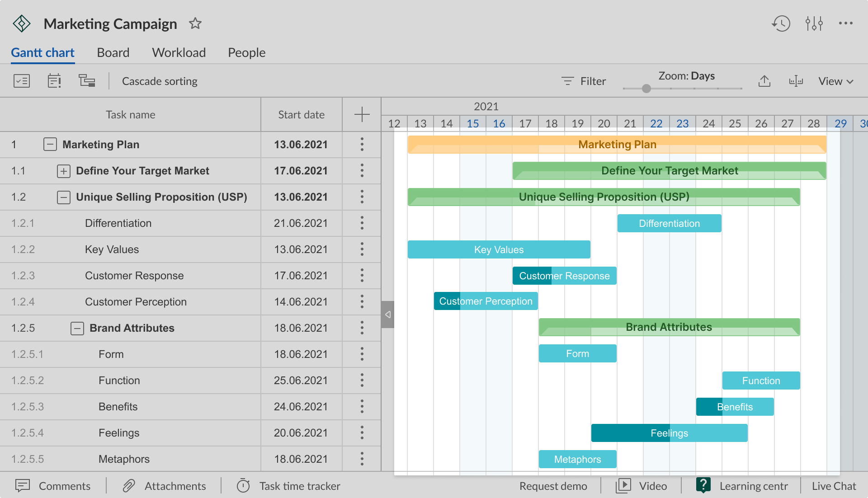Collapse the task table with the side arrow toggle
The image size is (868, 498).
387,314
